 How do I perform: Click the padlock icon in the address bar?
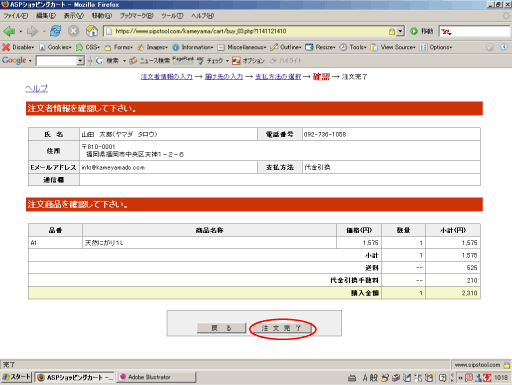(x=392, y=31)
